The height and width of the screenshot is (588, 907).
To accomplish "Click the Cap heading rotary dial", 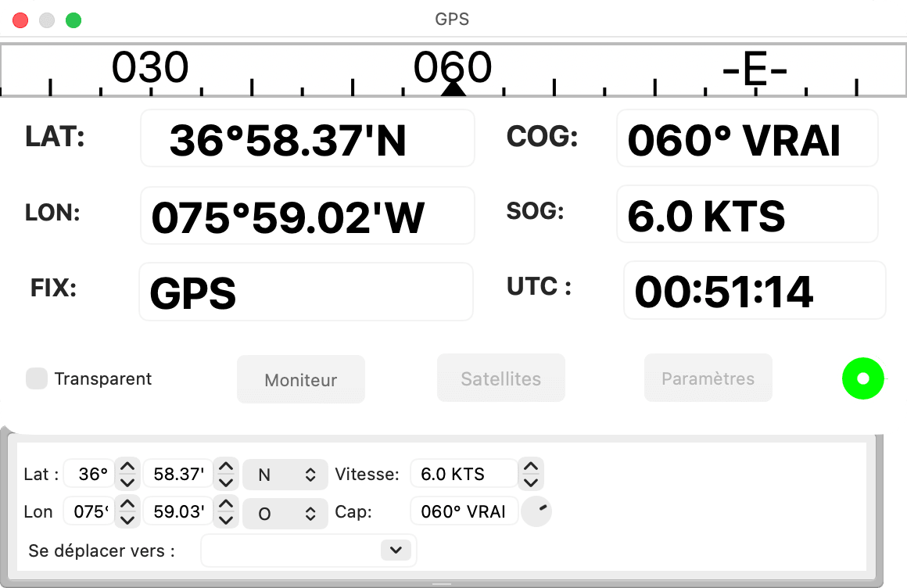I will coord(536,511).
